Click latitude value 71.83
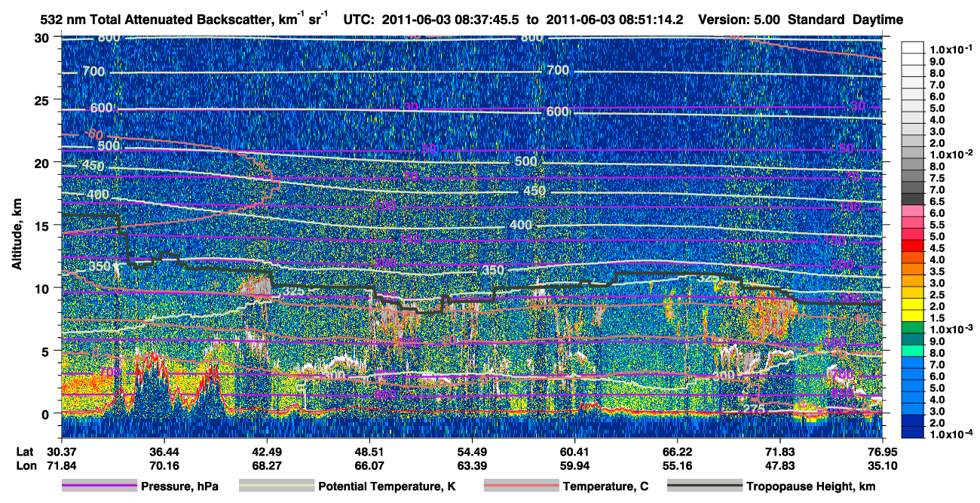 [780, 451]
